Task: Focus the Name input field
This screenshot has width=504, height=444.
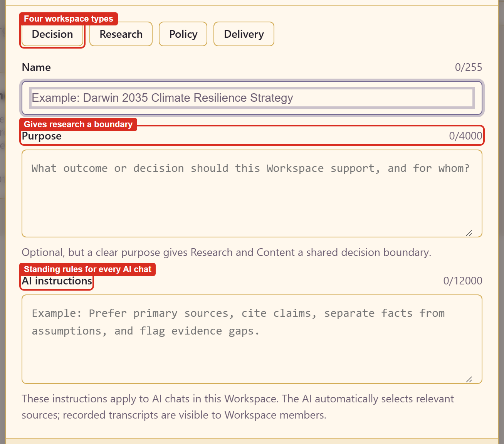Action: [x=252, y=98]
